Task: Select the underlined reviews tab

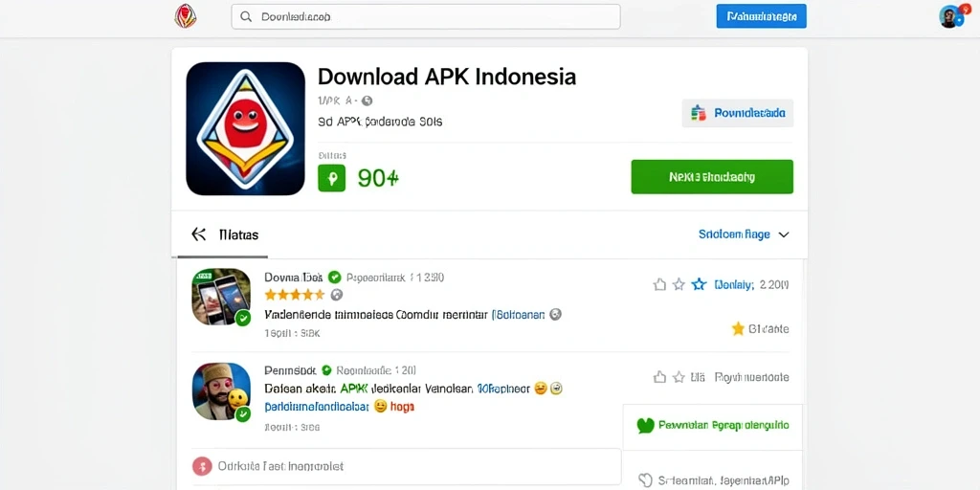Action: point(238,235)
